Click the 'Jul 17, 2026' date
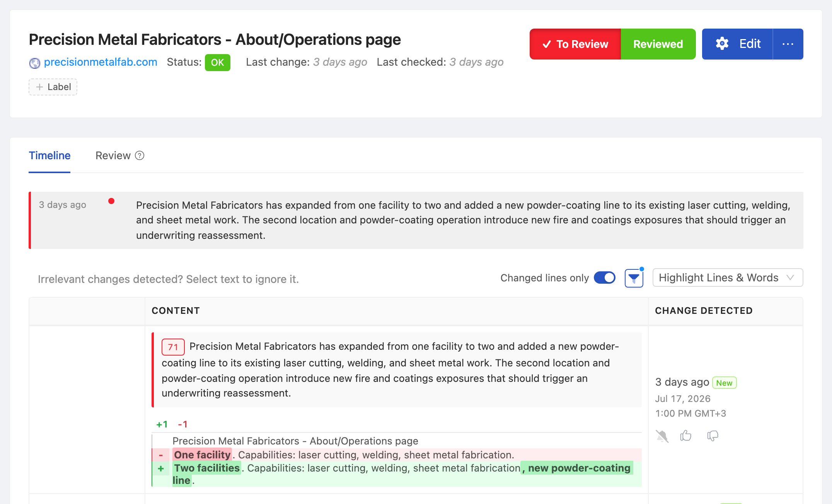832x504 pixels. coord(683,399)
